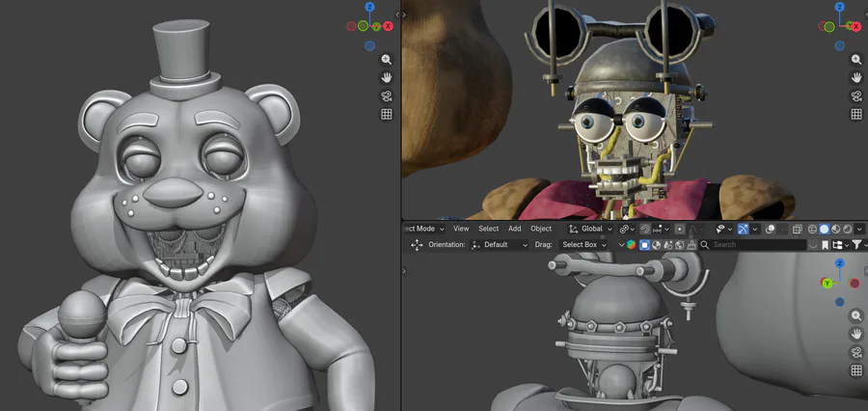
Task: Open the Drag Select Box dropdown
Action: [583, 244]
